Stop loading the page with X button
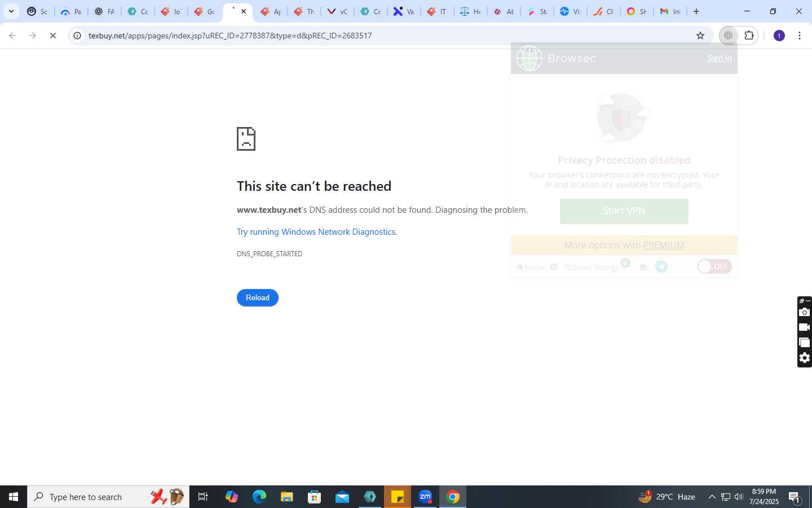The height and width of the screenshot is (508, 812). click(x=52, y=36)
